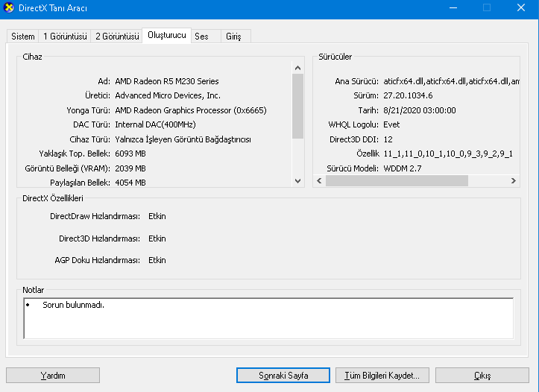Click the Çıkış button

click(x=482, y=375)
